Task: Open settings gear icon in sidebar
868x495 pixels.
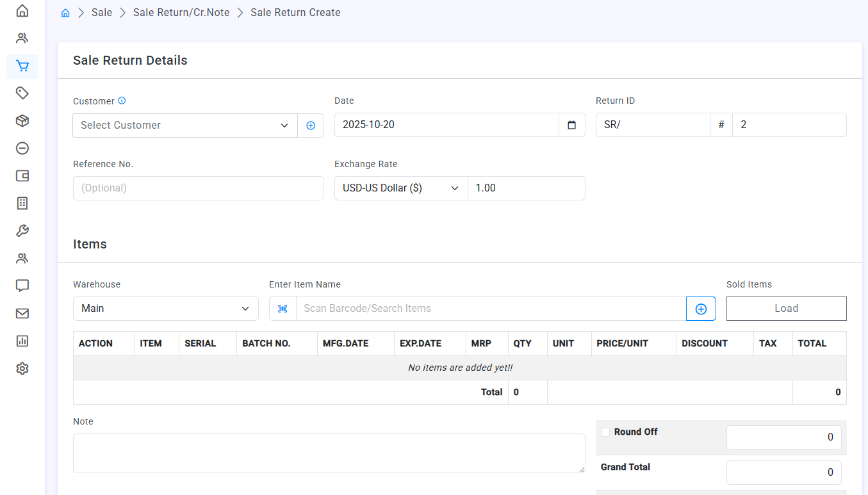Action: (22, 368)
